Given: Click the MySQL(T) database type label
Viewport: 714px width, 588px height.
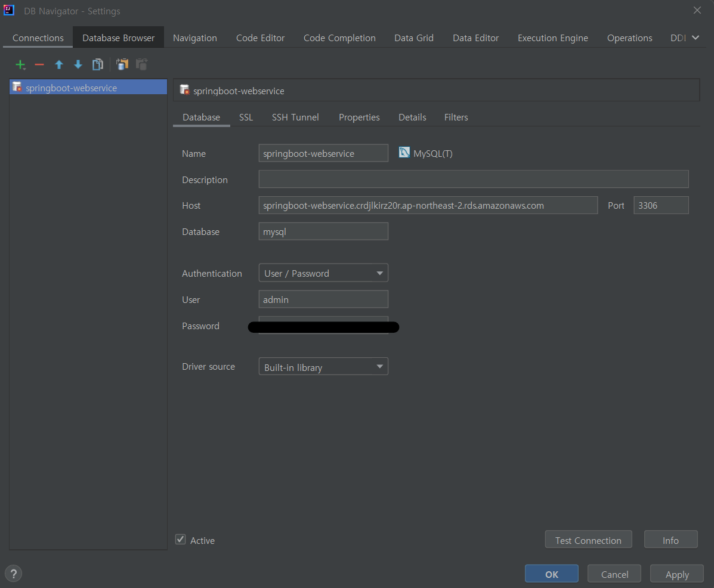Looking at the screenshot, I should pos(433,154).
